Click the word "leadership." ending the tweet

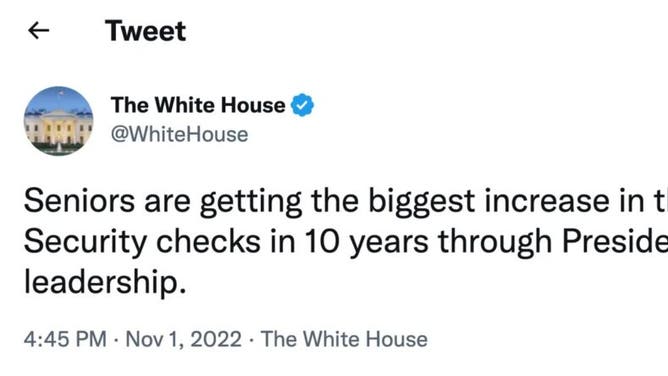pos(105,282)
